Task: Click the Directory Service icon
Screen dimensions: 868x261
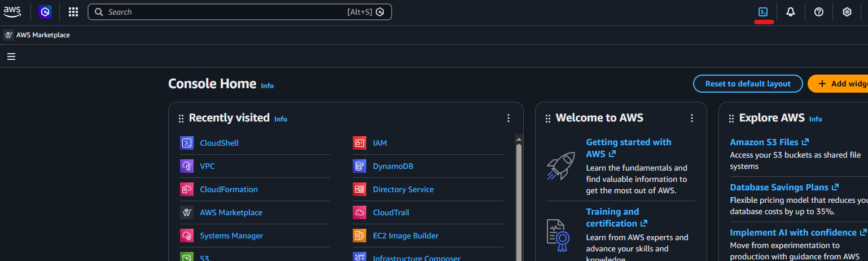Action: (x=360, y=189)
